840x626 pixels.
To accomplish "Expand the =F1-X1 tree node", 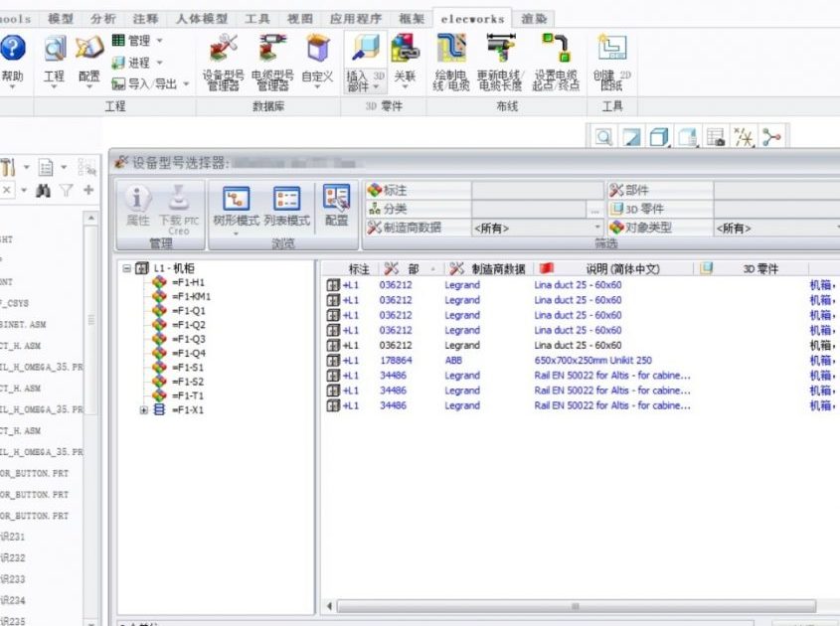I will [143, 410].
